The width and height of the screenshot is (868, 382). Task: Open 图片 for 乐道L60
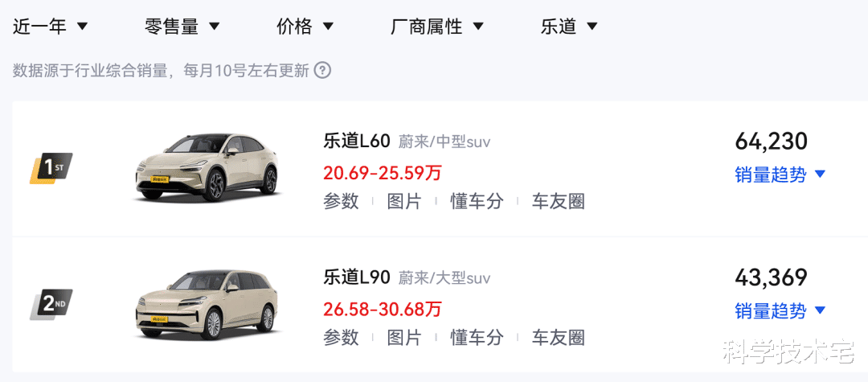403,201
